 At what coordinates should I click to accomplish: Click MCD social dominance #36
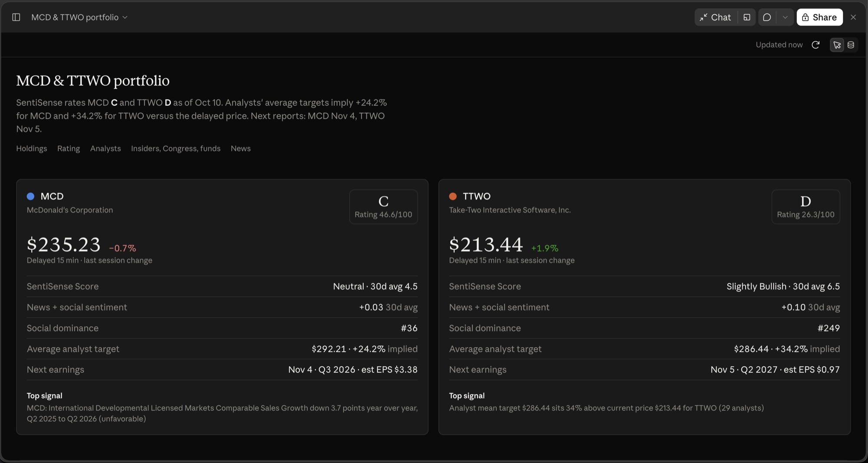pyautogui.click(x=409, y=328)
